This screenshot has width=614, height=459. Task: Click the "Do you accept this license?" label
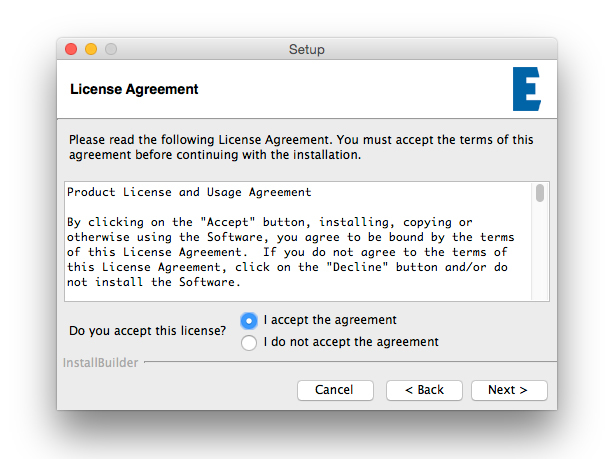148,331
